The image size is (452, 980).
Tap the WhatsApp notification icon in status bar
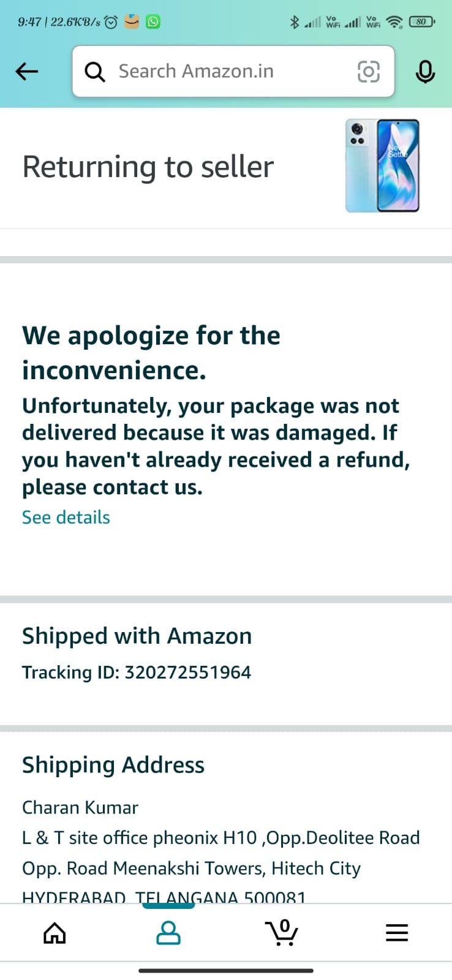pos(153,22)
